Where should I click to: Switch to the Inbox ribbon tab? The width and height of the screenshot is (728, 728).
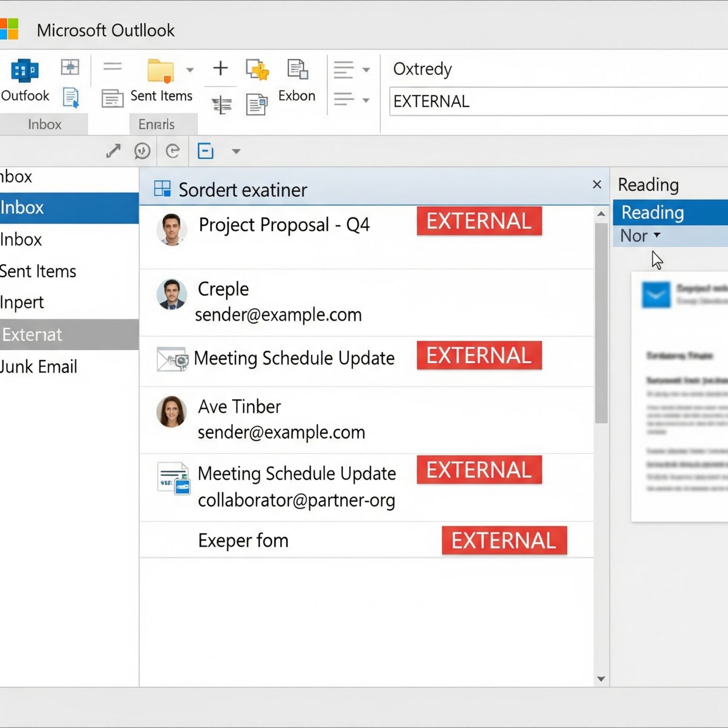pyautogui.click(x=45, y=124)
